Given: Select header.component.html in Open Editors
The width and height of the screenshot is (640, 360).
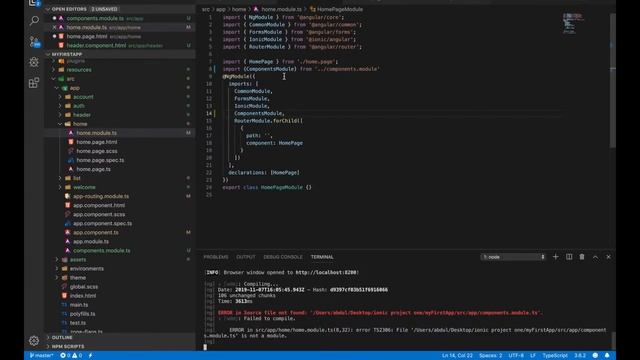Looking at the screenshot, I should pos(96,45).
